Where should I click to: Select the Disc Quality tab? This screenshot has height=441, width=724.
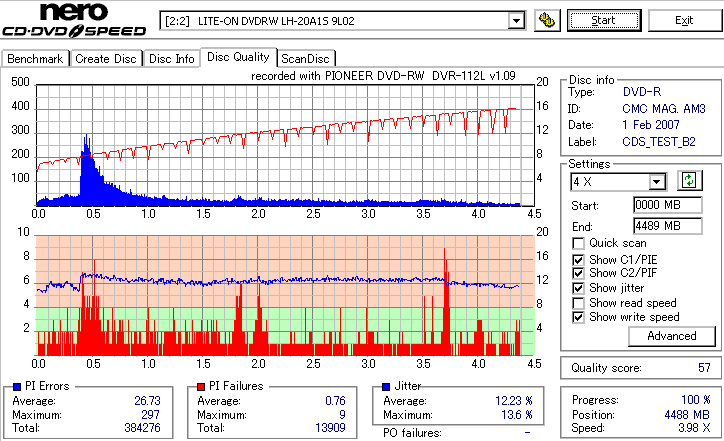(238, 57)
